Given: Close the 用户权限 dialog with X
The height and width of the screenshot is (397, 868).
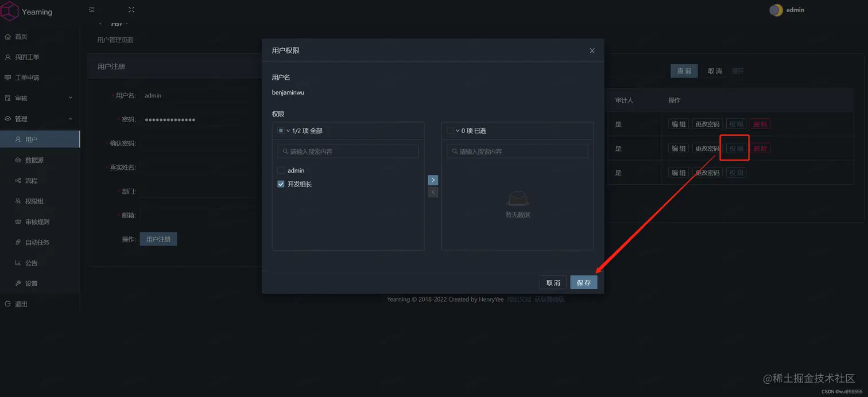Looking at the screenshot, I should [592, 50].
